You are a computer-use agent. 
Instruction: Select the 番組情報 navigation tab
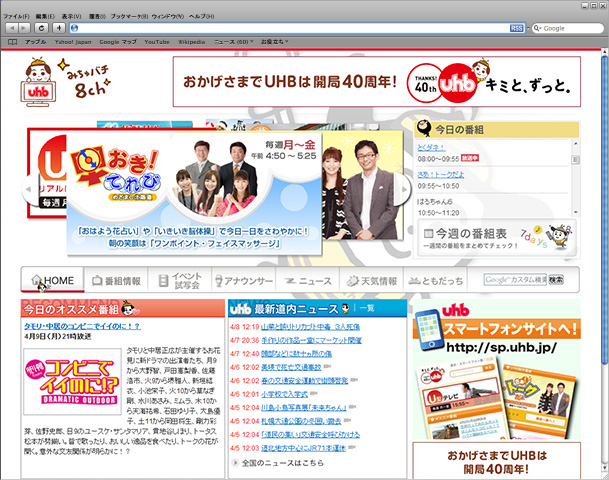coord(116,280)
